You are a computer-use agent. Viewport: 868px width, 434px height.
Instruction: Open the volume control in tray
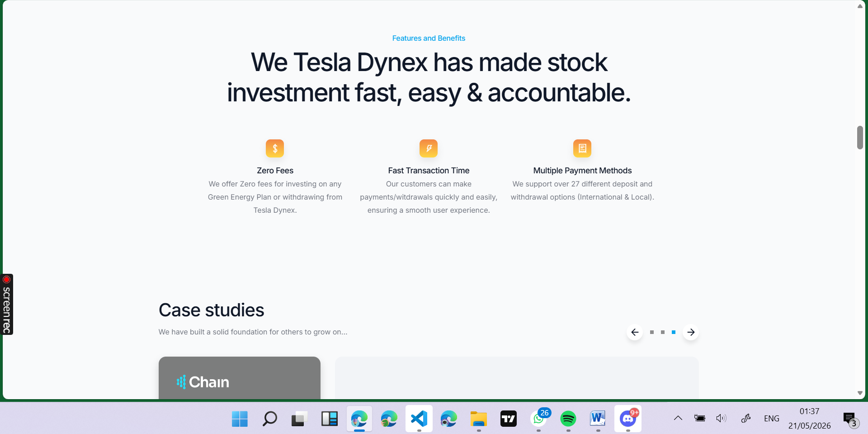721,418
